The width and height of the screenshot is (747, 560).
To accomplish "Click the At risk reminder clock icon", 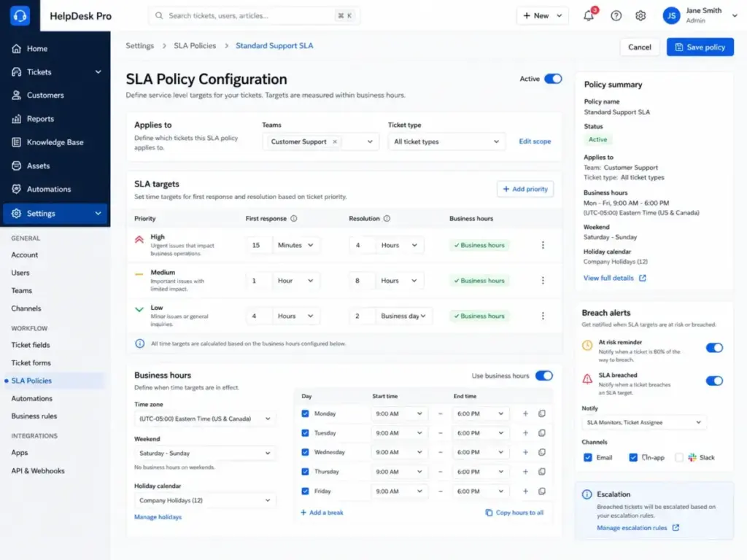I will click(587, 346).
